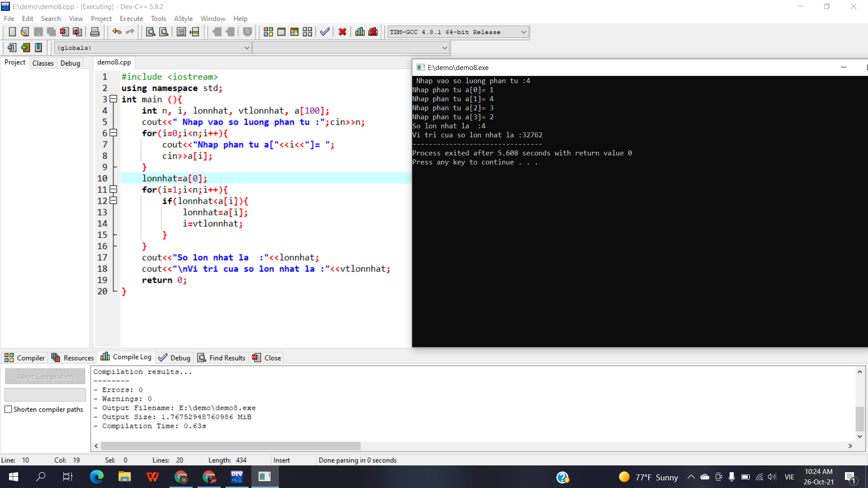
Task: Click the Close bottom panel tab
Action: point(267,358)
